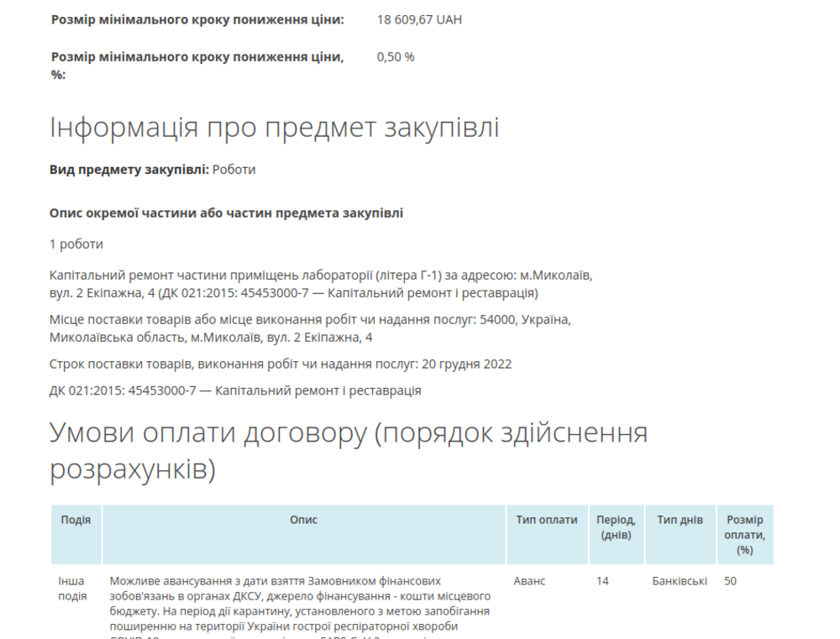Click the '1 роботи' quantity text
The width and height of the screenshot is (840, 639).
pos(76,244)
